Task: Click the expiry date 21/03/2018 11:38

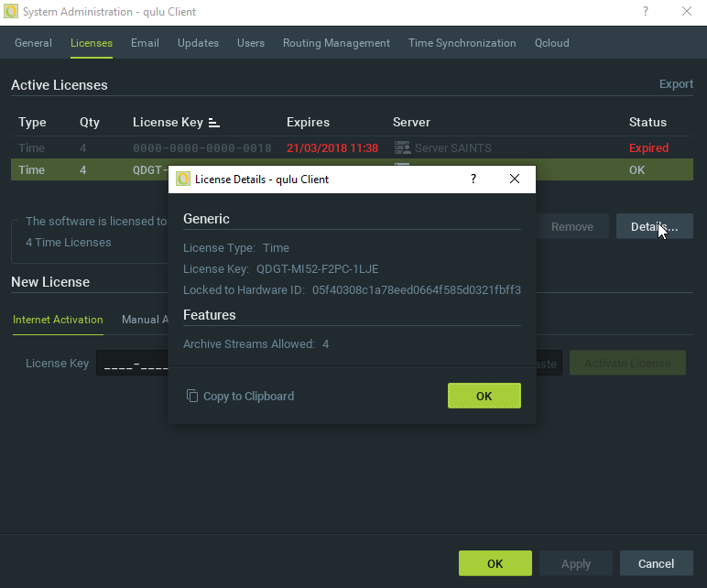Action: click(x=332, y=147)
